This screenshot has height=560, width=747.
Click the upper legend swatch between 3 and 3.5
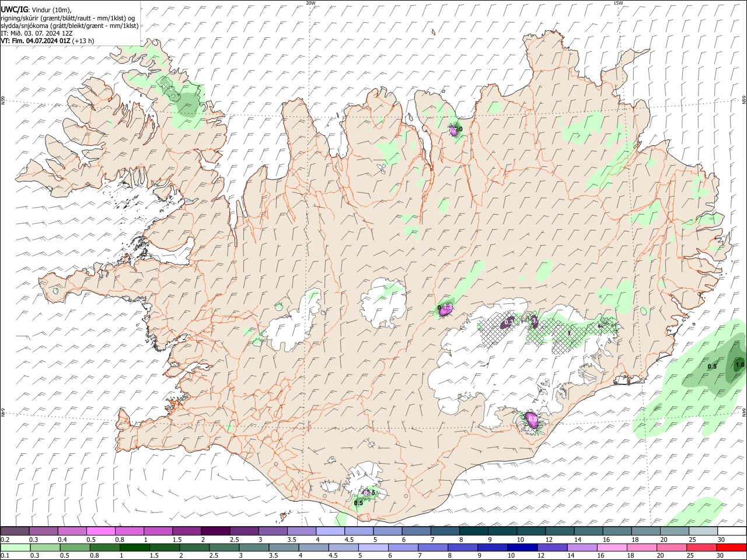point(273,531)
